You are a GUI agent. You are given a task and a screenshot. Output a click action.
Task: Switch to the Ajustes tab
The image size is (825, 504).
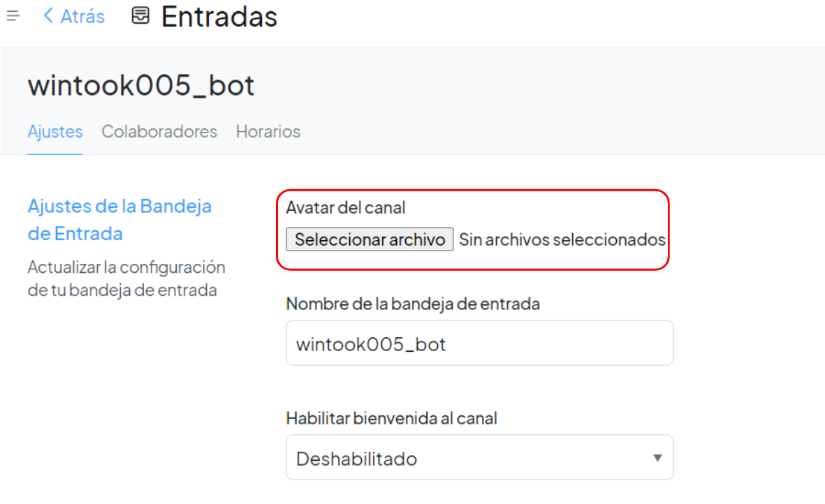click(x=55, y=131)
